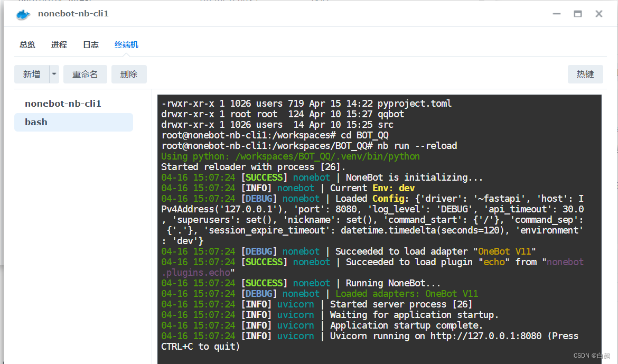Click the 'Current Env: dev' log line
The width and height of the screenshot is (618, 364).
click(x=288, y=188)
